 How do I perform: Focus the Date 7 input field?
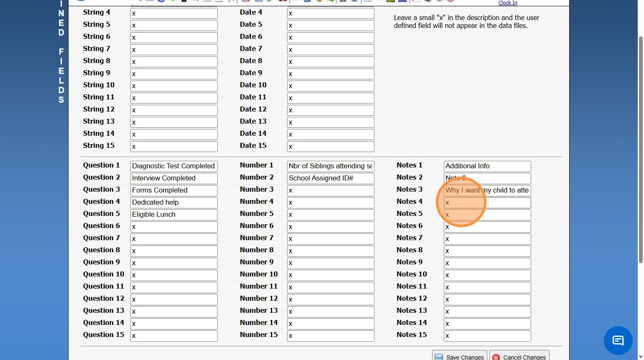(331, 50)
